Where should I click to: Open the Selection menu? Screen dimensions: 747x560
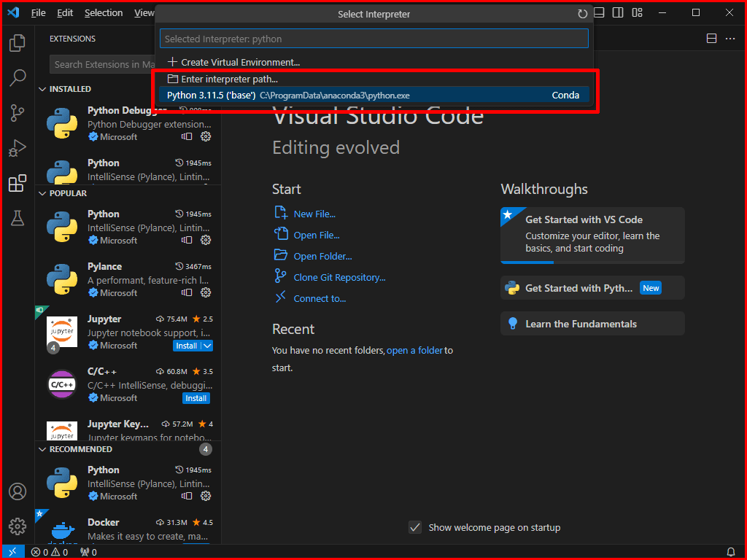coord(104,13)
